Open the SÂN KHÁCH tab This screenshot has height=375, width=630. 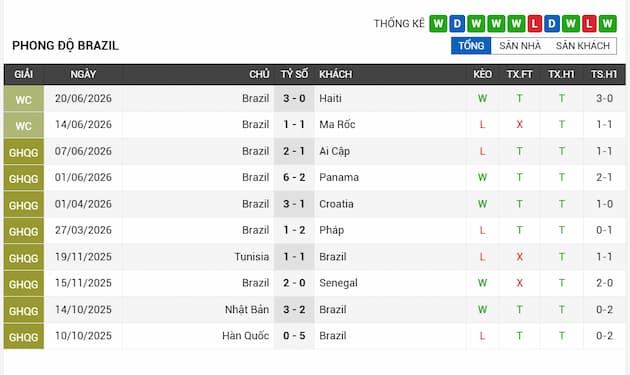[x=583, y=46]
